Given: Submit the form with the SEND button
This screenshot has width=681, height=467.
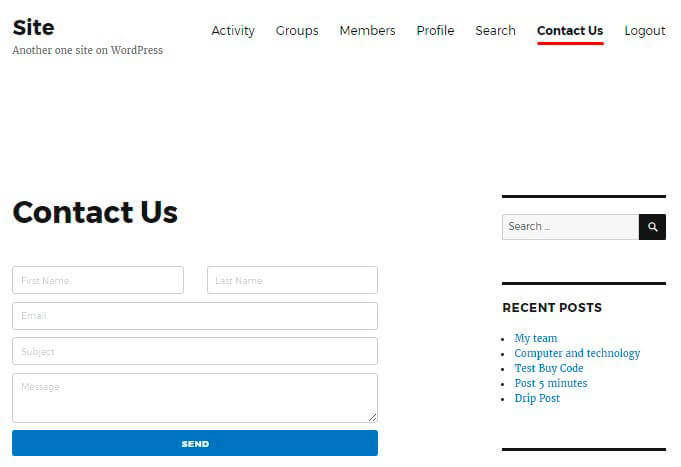Looking at the screenshot, I should 195,443.
